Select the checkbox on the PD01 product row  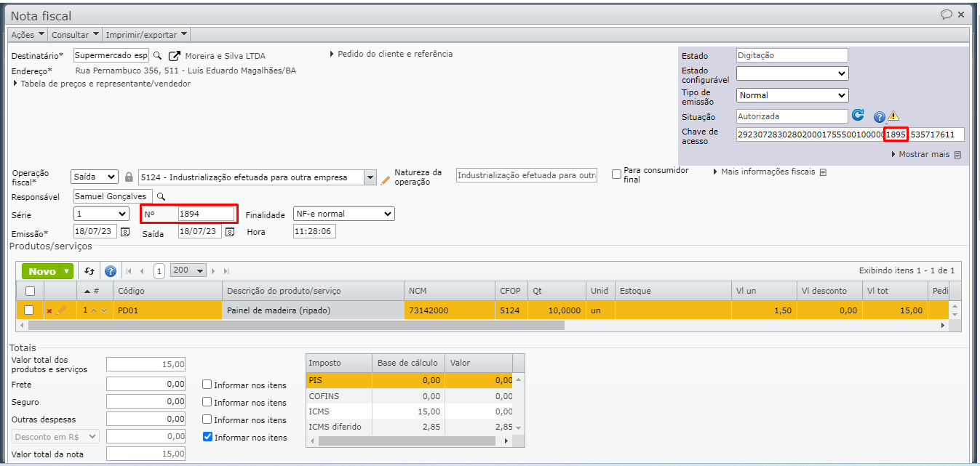pyautogui.click(x=29, y=310)
